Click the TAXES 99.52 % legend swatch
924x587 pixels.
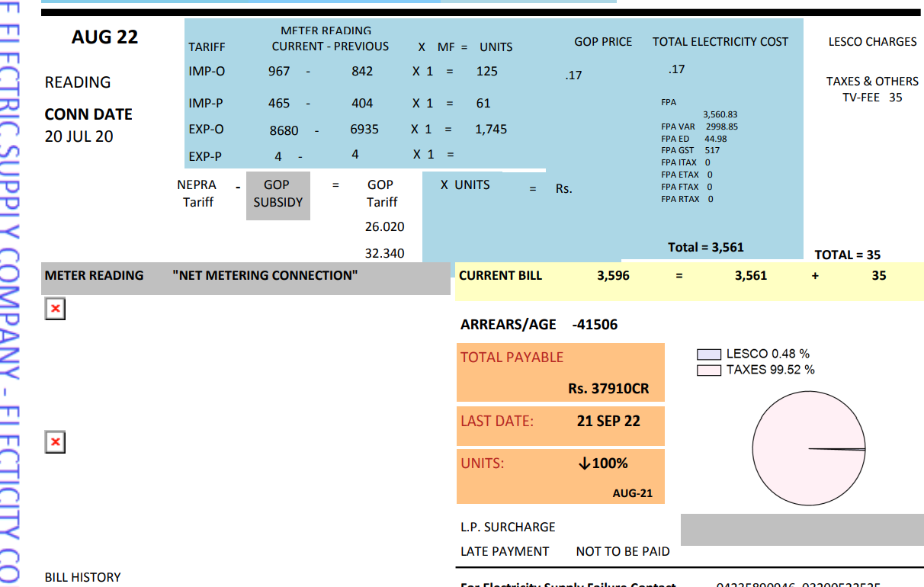[x=709, y=370]
